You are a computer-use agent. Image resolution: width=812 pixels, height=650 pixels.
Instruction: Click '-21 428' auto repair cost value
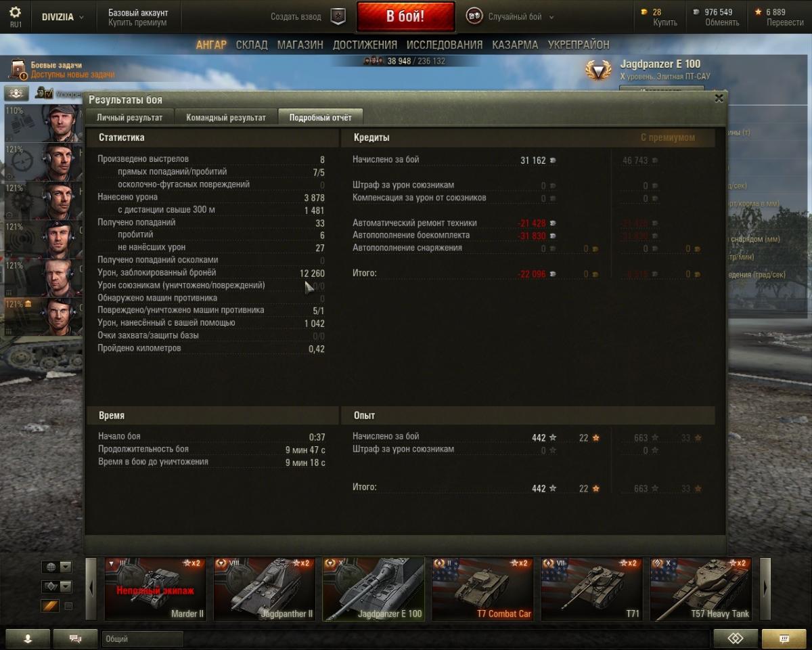[x=532, y=223]
